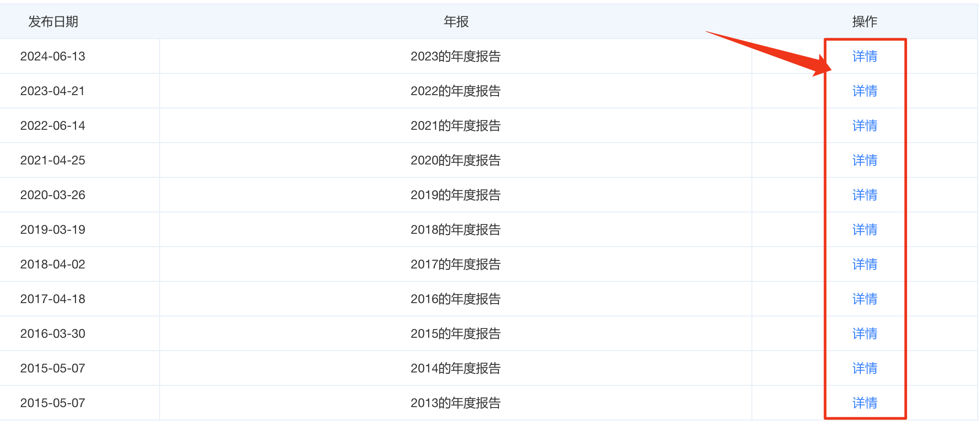Select the 2023的年度报告 title cell

(455, 56)
